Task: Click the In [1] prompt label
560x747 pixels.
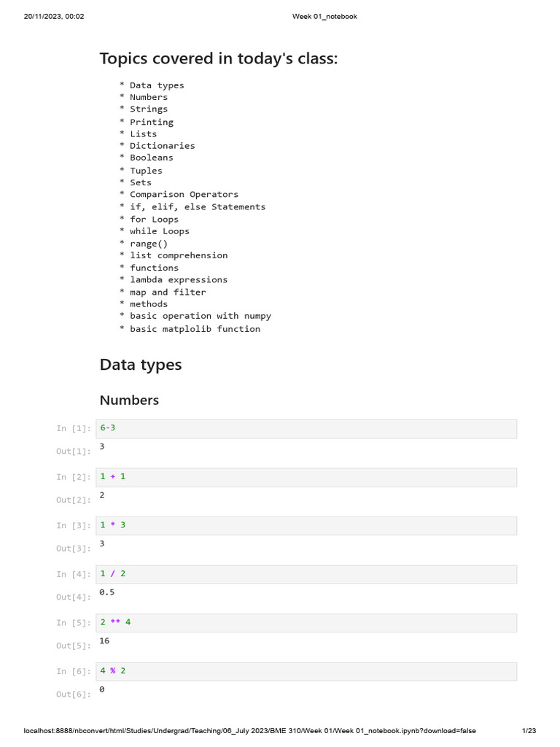Action: coord(74,429)
